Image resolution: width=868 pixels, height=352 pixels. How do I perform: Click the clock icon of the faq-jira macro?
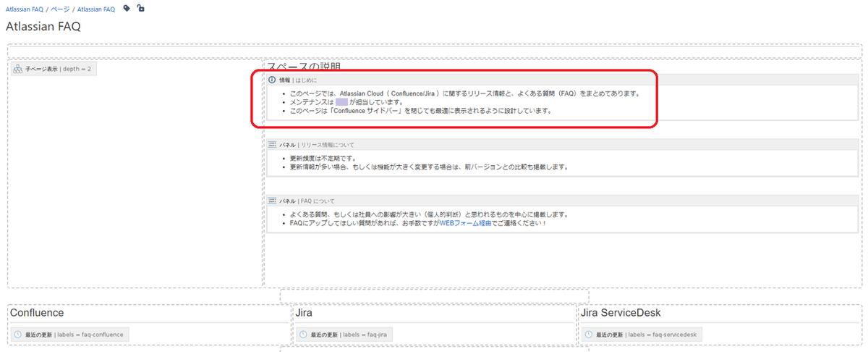(x=304, y=335)
